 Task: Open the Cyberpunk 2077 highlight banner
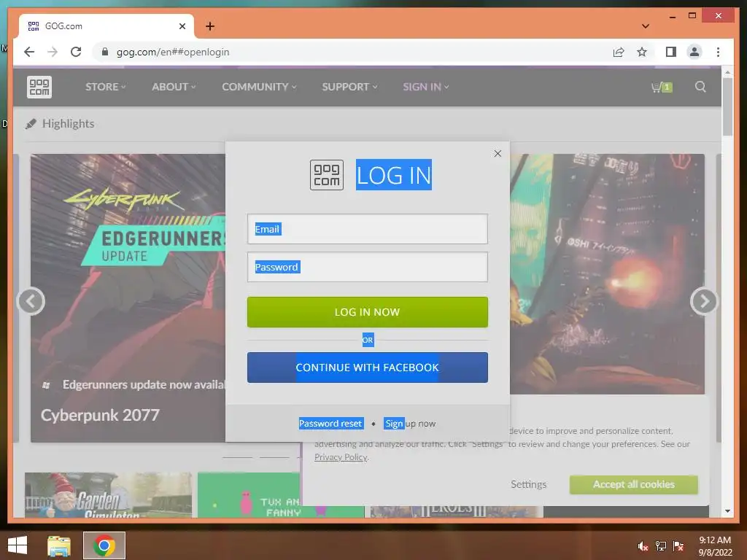(x=128, y=297)
